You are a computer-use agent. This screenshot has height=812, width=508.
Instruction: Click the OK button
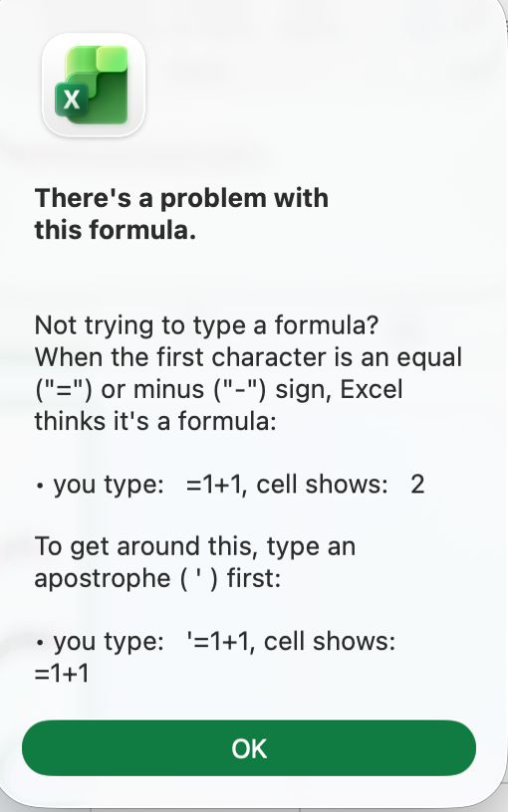(x=249, y=747)
